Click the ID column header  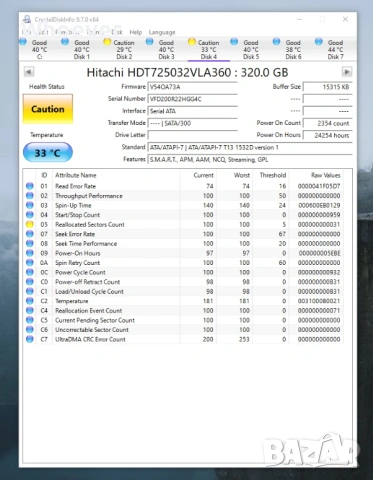tap(44, 175)
